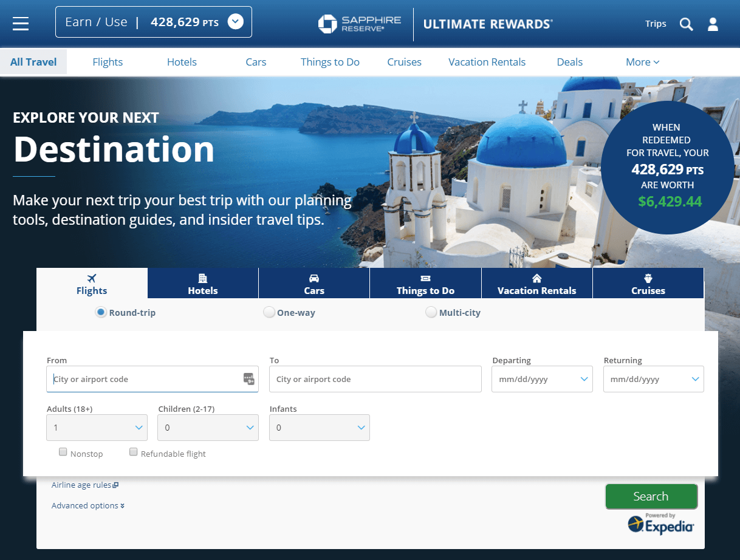Select the Cruises ship icon tab
This screenshot has height=560, width=740.
pos(648,284)
